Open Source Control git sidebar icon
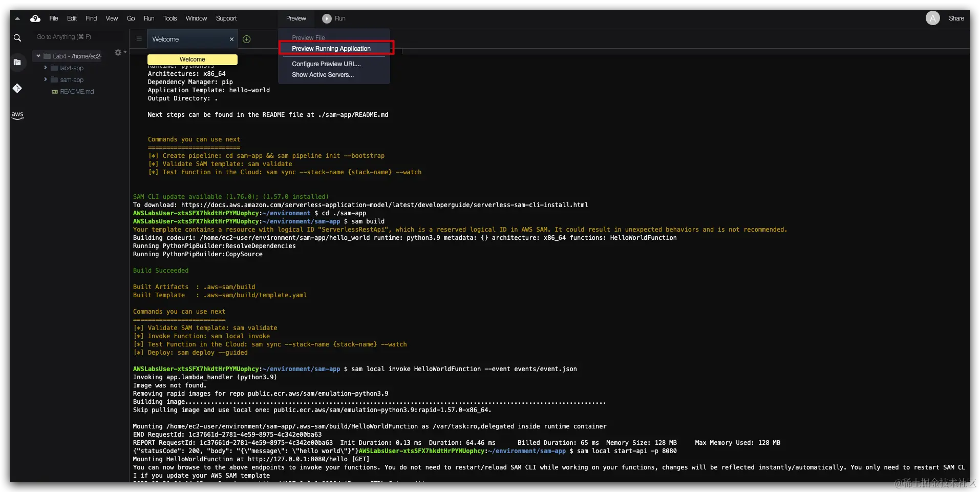 (17, 88)
